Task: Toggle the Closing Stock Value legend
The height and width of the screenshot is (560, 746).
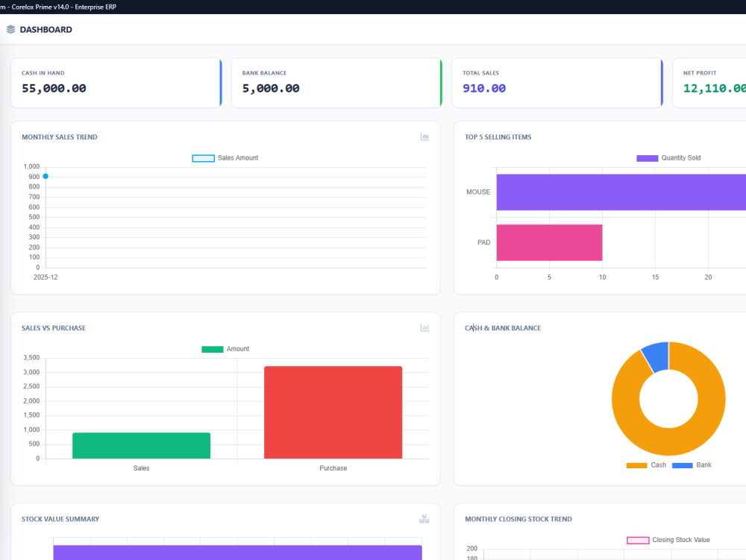Action: 668,540
